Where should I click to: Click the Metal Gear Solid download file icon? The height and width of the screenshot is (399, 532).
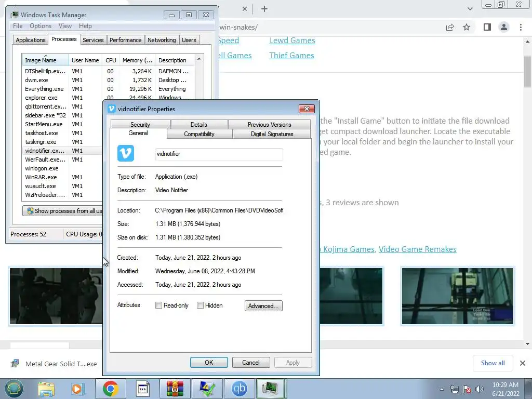click(15, 364)
